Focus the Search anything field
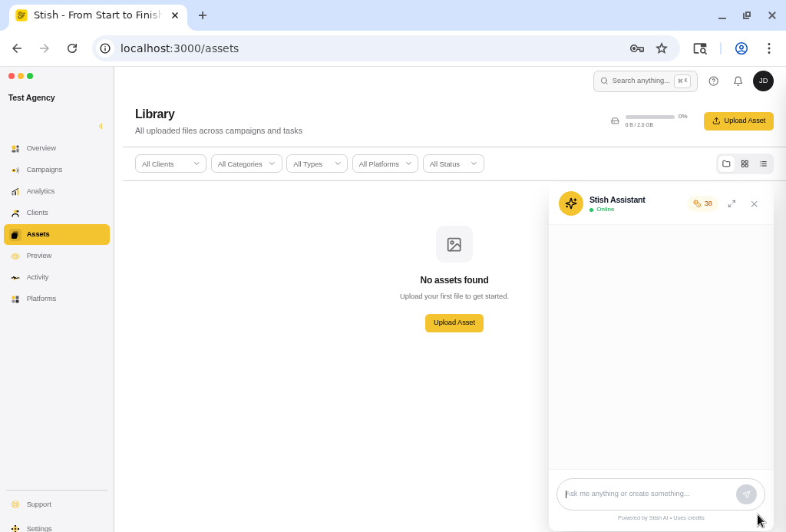The image size is (786, 532). pos(640,81)
